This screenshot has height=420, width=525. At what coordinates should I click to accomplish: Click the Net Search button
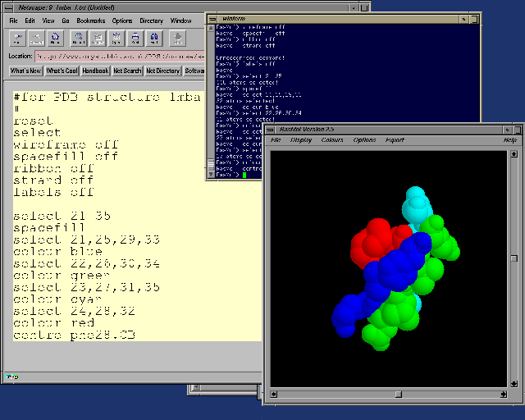point(127,71)
